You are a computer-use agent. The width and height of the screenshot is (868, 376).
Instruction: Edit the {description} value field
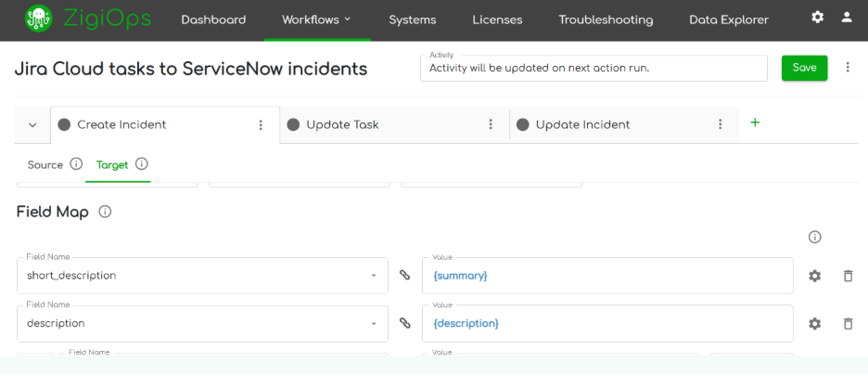pyautogui.click(x=607, y=323)
